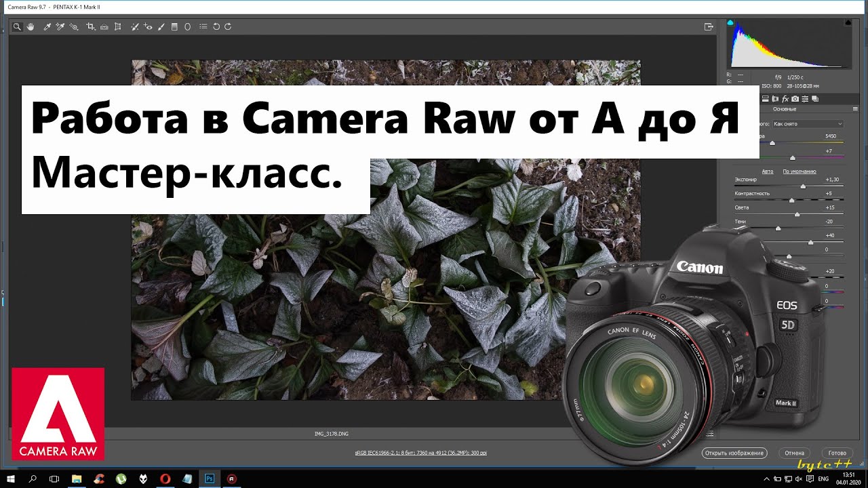
Task: Pick the Adjustment Brush tool
Action: click(161, 26)
